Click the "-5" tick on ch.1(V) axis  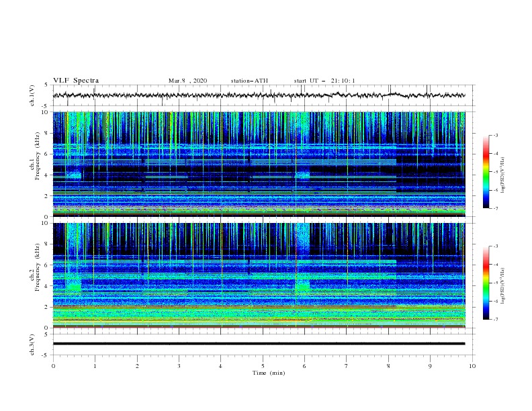tap(46, 106)
